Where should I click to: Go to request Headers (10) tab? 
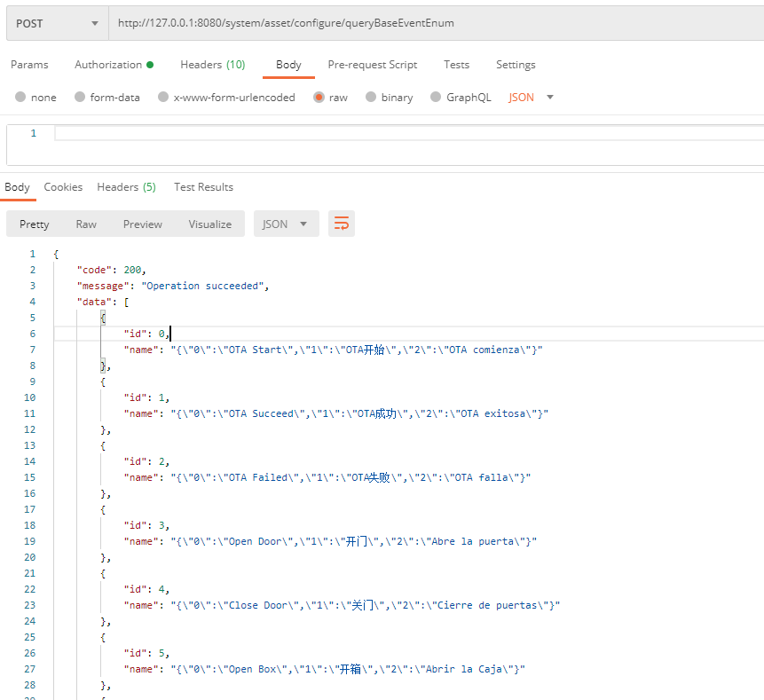pyautogui.click(x=212, y=65)
